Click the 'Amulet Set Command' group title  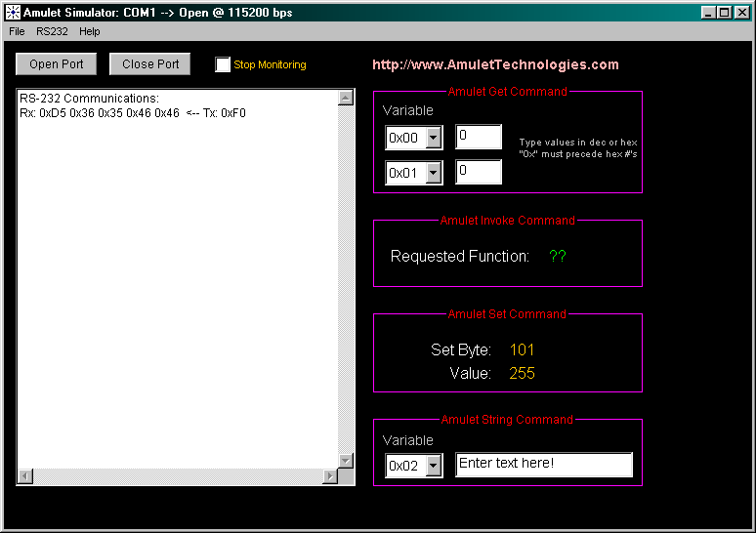click(507, 314)
